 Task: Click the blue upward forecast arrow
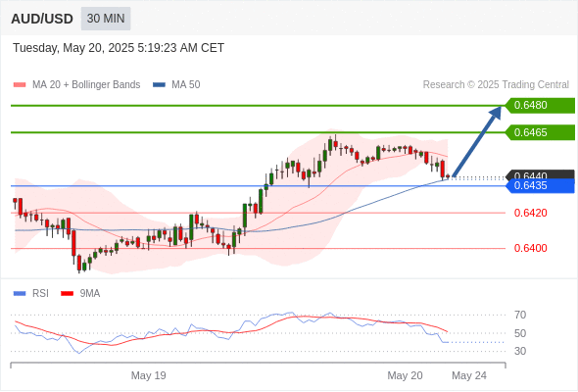477,141
